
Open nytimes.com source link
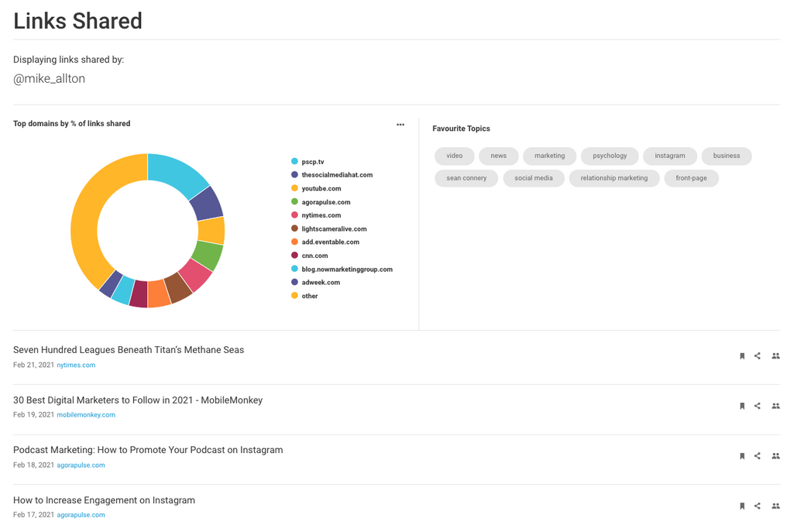[76, 365]
